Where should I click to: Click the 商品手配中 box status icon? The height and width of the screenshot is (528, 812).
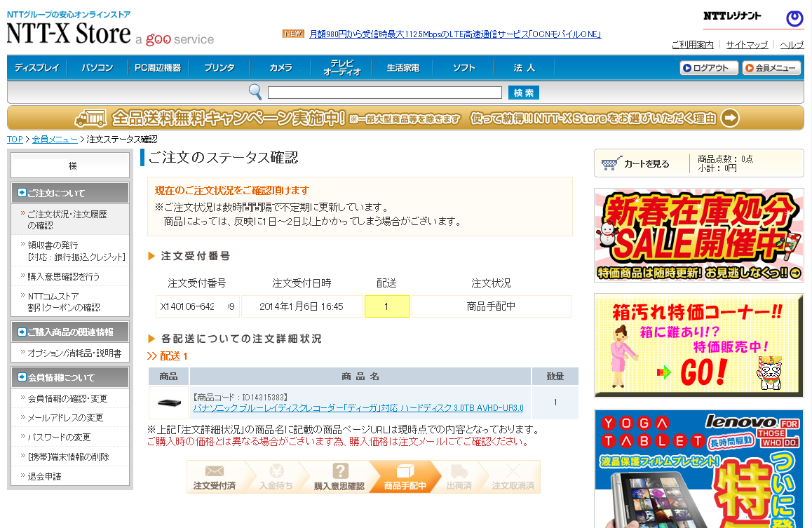405,471
